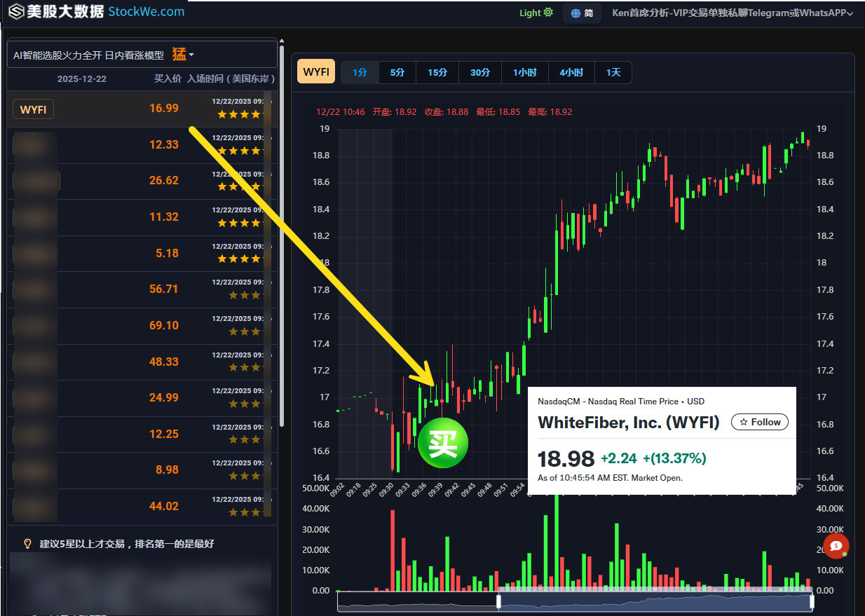865x616 pixels.
Task: Switch to the 5分 timeframe tab
Action: [397, 72]
